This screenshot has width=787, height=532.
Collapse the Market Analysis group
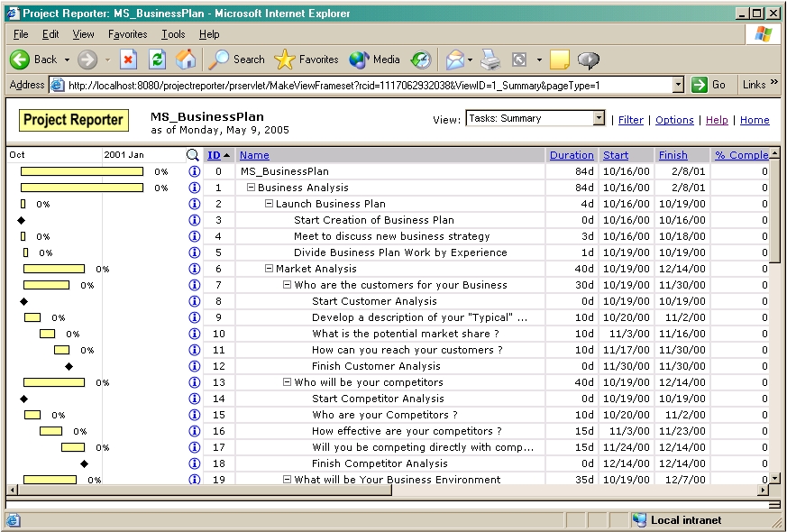coord(269,269)
